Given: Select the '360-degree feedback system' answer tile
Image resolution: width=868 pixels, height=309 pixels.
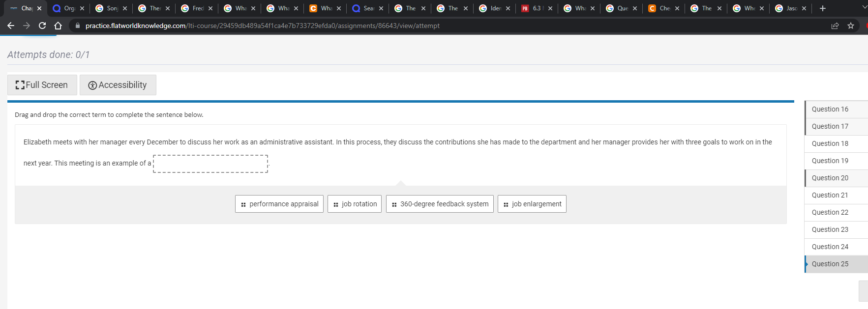Looking at the screenshot, I should (x=440, y=204).
